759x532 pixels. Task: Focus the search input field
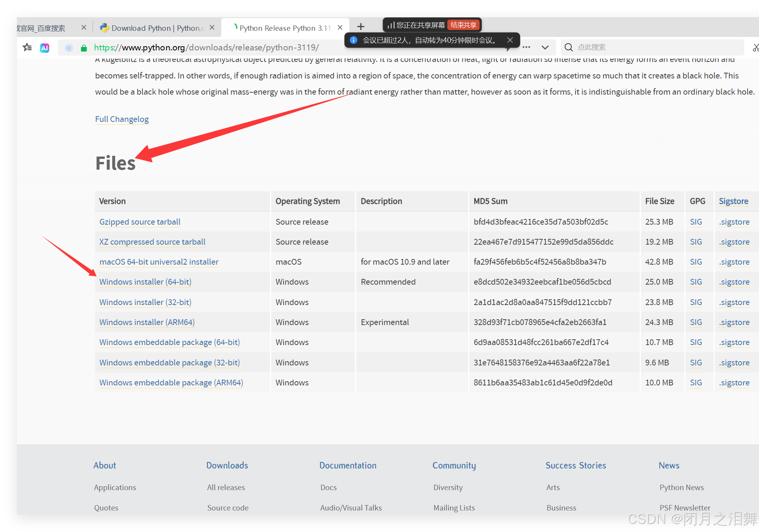pos(654,47)
